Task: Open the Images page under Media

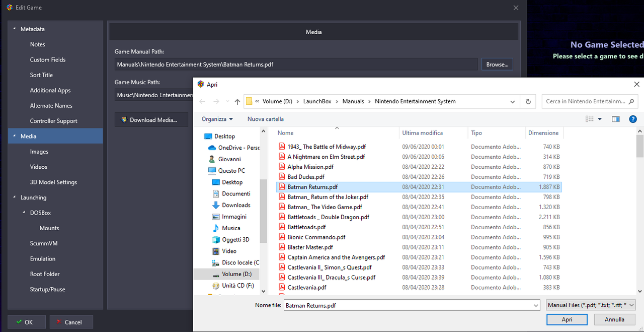Action: pyautogui.click(x=39, y=152)
